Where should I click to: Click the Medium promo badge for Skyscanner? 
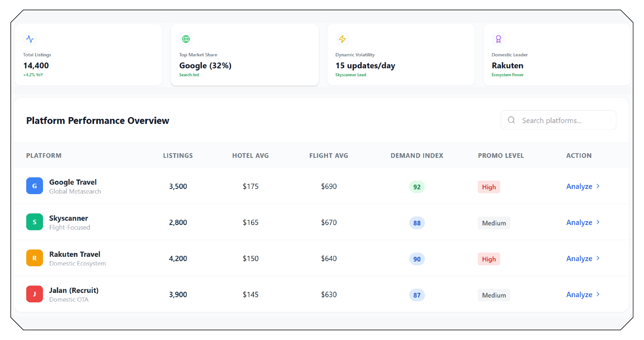coord(494,223)
